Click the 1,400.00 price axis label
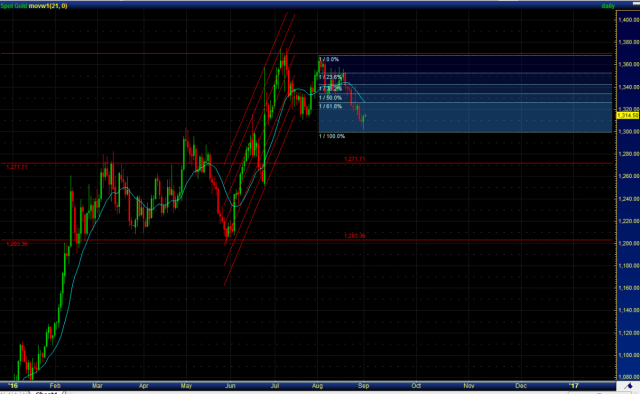The width and height of the screenshot is (640, 394). coord(629,20)
